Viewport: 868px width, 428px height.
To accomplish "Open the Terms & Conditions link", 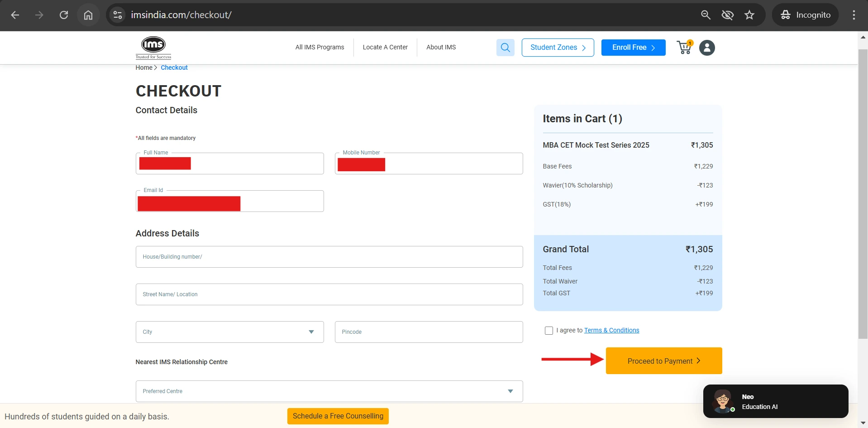I will tap(611, 330).
